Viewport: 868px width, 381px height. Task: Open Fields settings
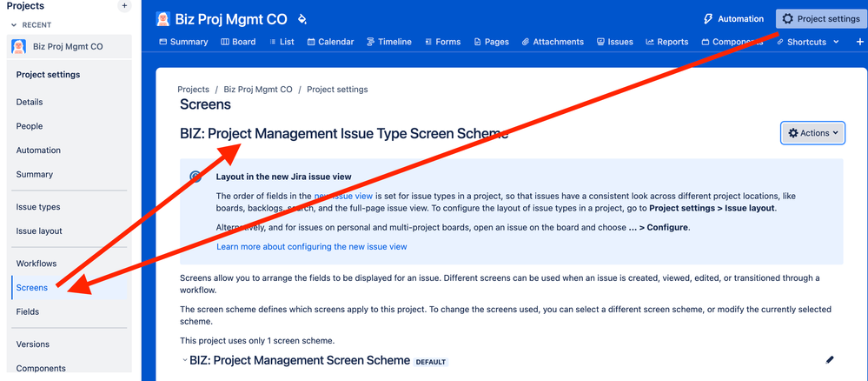tap(28, 311)
